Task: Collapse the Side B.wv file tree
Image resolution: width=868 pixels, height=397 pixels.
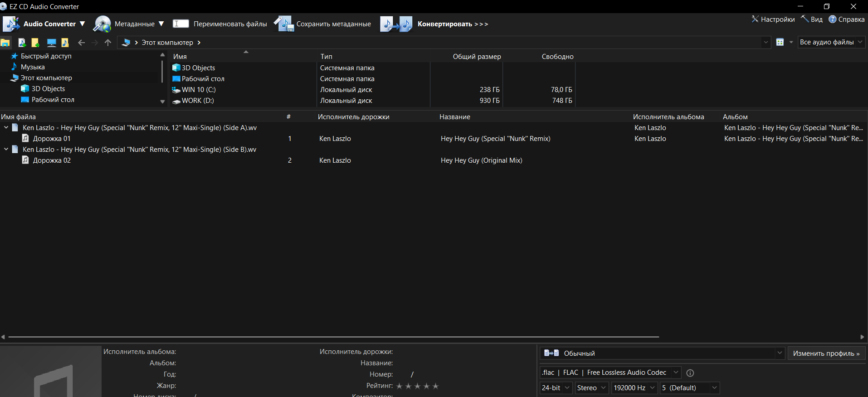Action: tap(6, 150)
